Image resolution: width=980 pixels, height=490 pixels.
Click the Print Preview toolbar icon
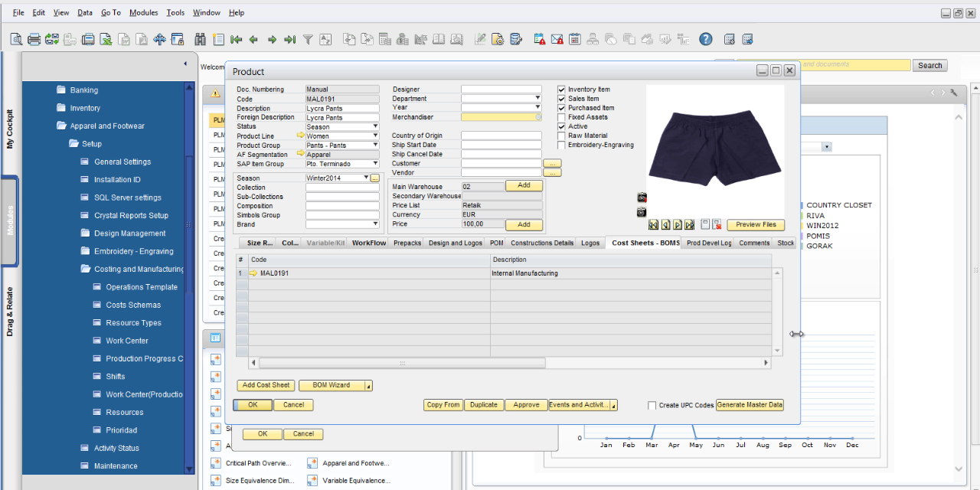click(x=16, y=39)
